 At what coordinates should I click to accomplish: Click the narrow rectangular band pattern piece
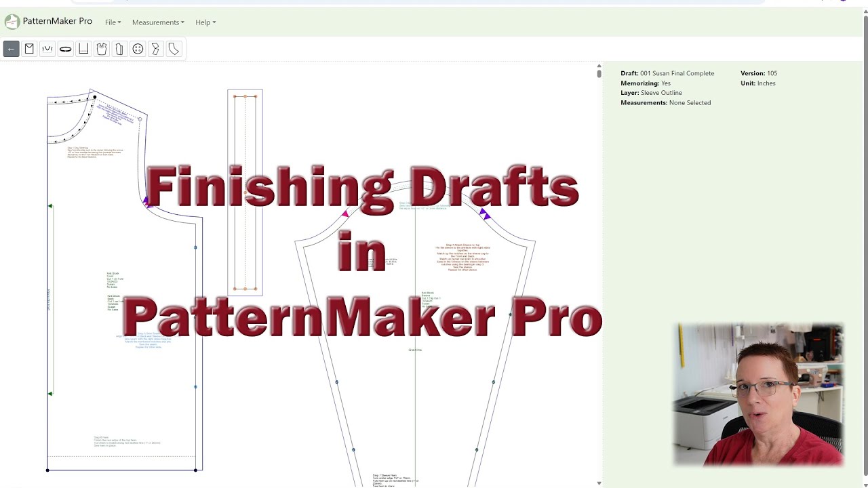click(x=245, y=192)
